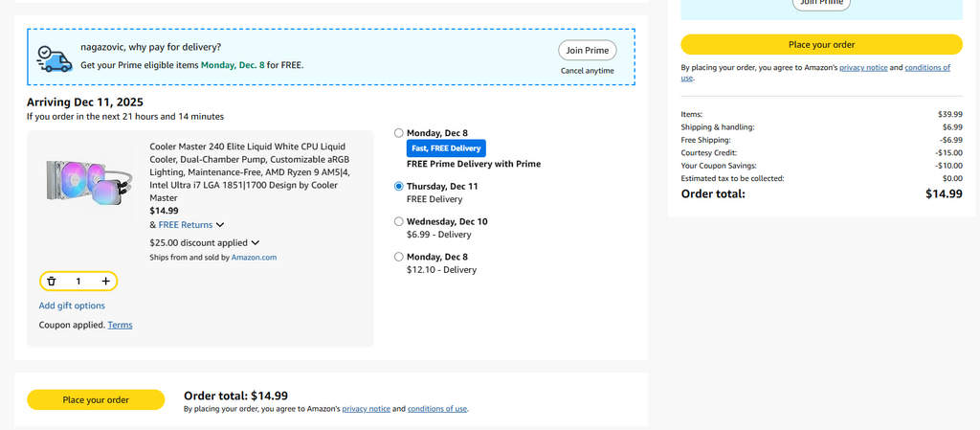Open conditions of use link at bottom

[437, 409]
